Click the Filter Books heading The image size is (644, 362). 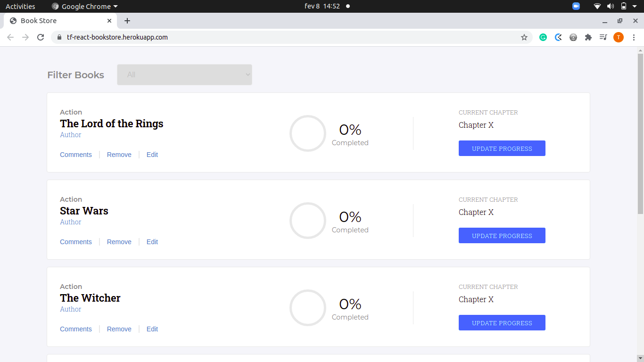[76, 75]
